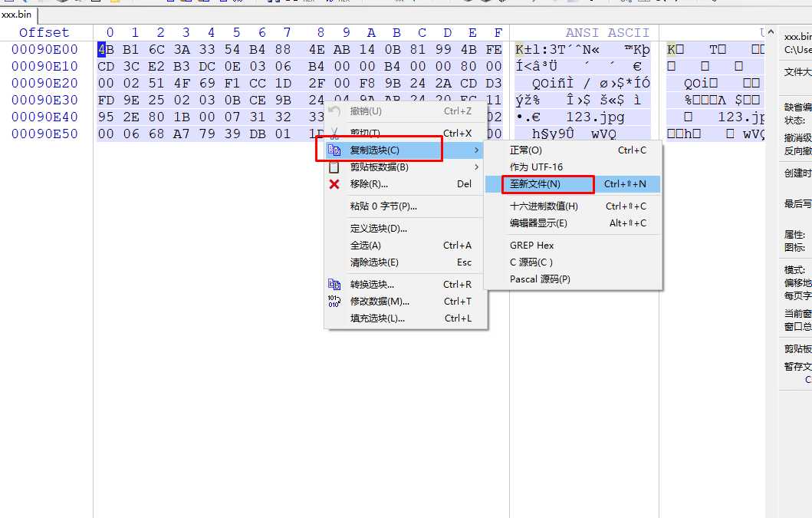Click byte FE at column F of row 00090E00
Image resolution: width=812 pixels, height=518 pixels.
click(x=494, y=50)
